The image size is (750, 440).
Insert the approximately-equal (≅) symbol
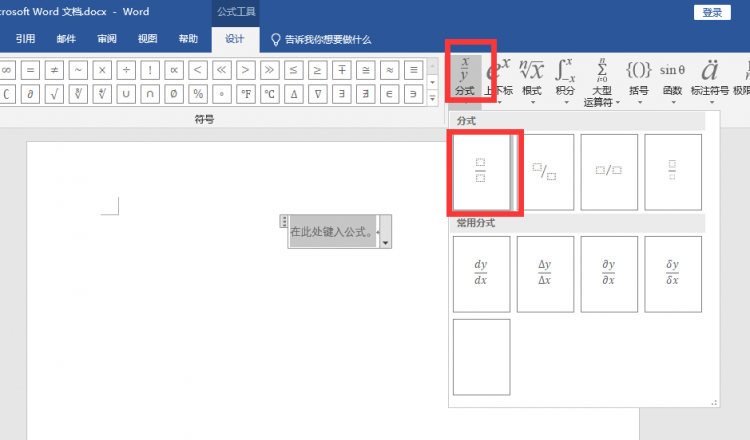pyautogui.click(x=365, y=70)
